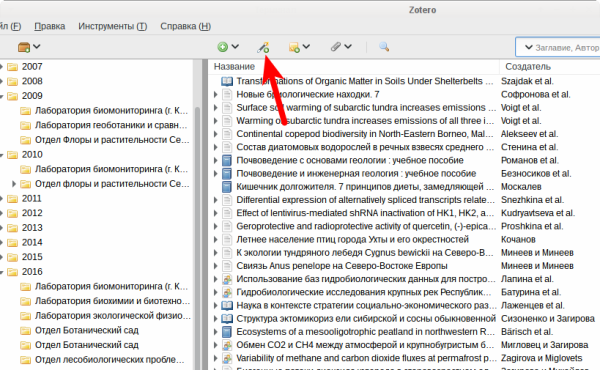Click creator cell Kudryavtseva et al.
600x370 pixels.
538,213
